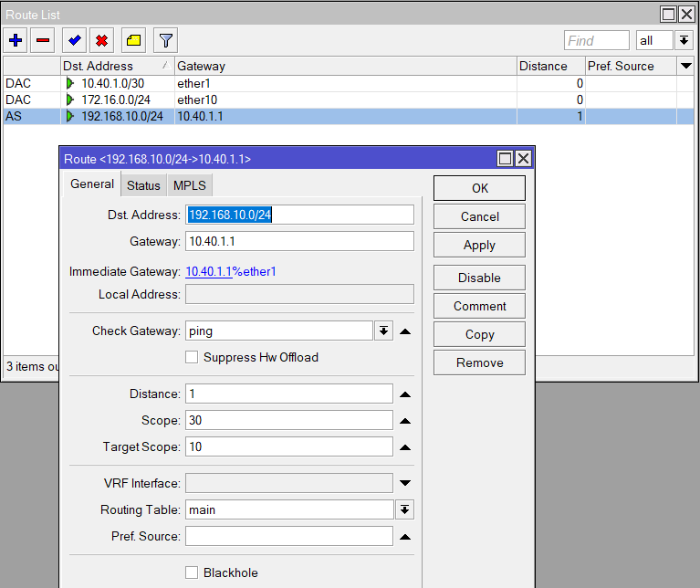This screenshot has width=700, height=588.
Task: Switch to the MPLS tab
Action: point(190,185)
